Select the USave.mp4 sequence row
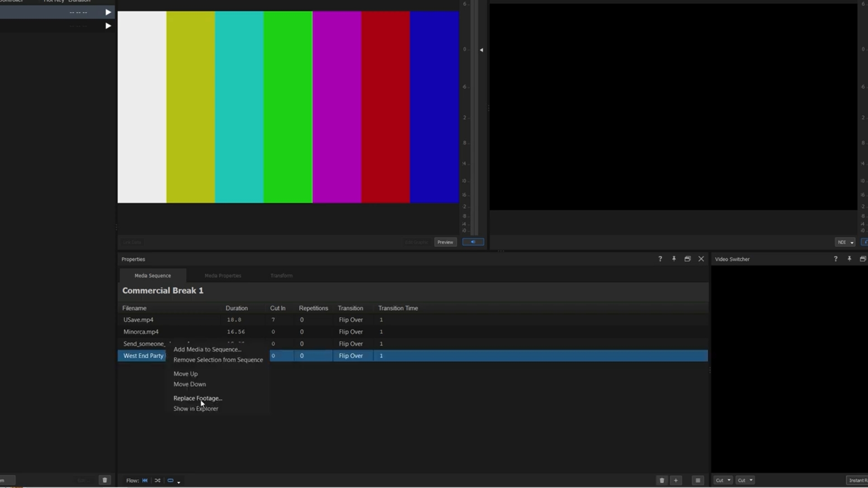 click(413, 319)
